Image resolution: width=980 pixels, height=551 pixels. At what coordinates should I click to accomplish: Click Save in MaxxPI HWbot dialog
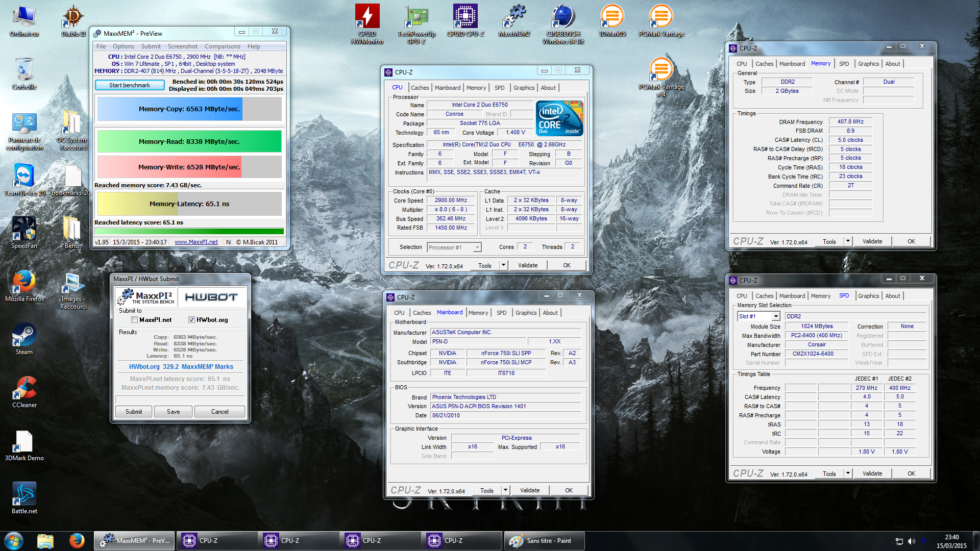click(174, 411)
